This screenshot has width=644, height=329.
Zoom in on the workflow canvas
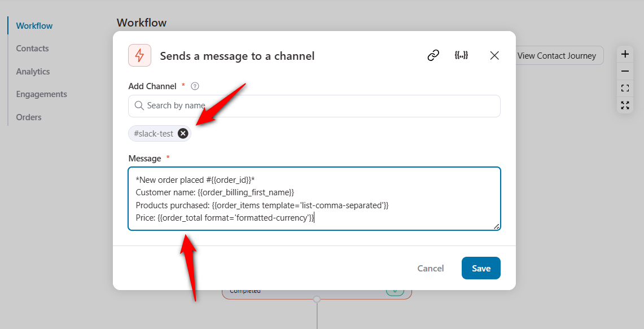tap(625, 54)
